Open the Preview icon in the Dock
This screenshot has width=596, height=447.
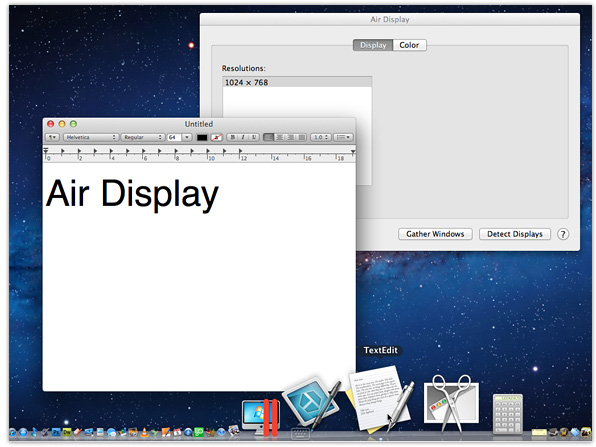pos(234,431)
